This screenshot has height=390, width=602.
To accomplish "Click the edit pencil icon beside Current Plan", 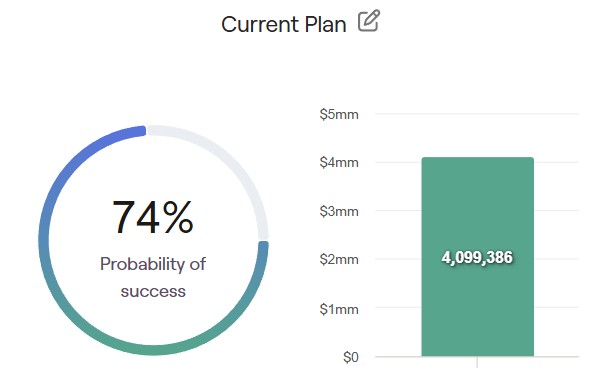I will point(369,21).
